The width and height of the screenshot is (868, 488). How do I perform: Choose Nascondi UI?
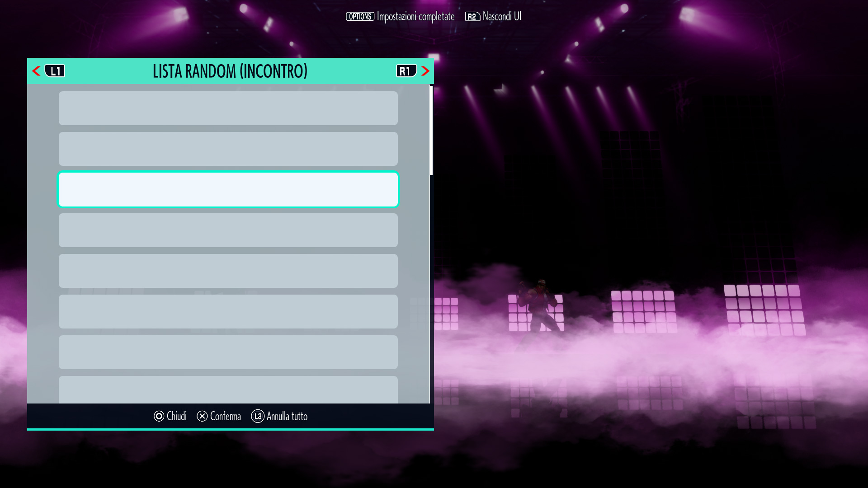(x=502, y=16)
